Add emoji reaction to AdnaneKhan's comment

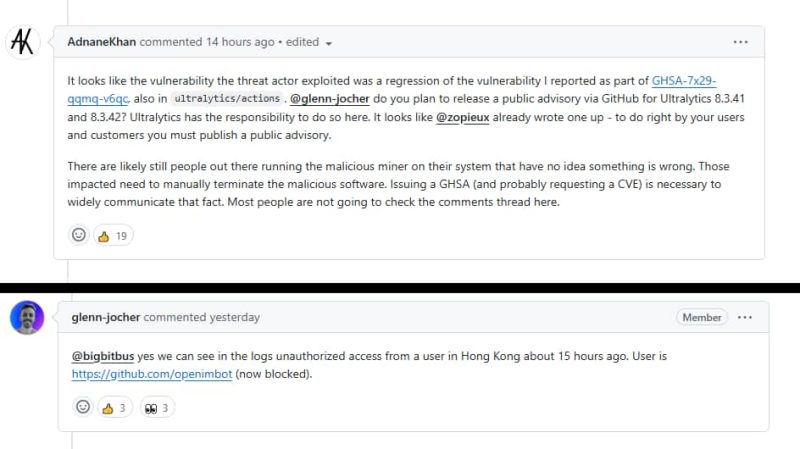[78, 235]
